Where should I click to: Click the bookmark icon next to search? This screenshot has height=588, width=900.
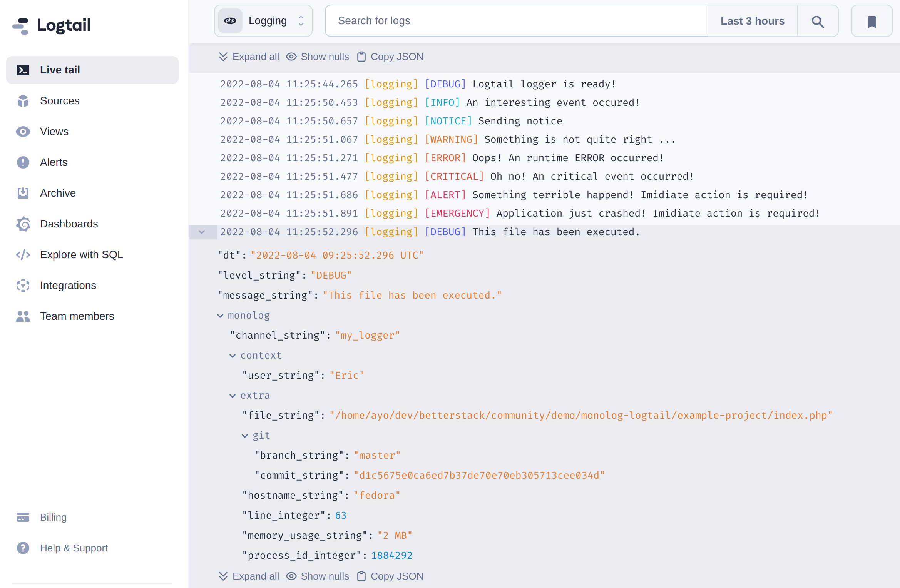(872, 21)
